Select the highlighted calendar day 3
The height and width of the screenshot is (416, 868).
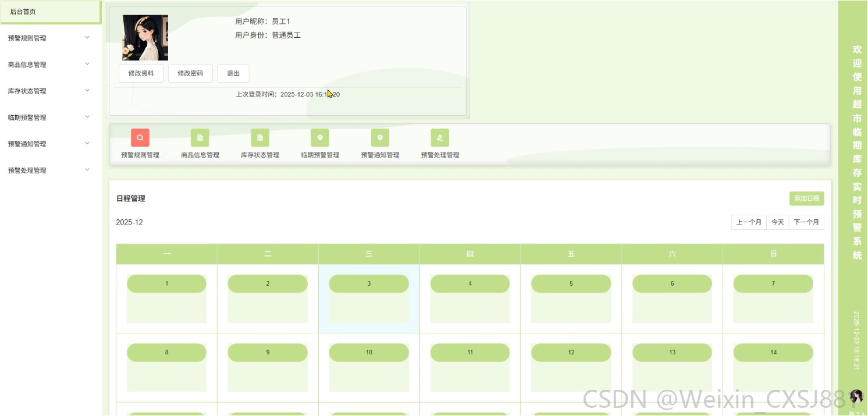tap(369, 284)
